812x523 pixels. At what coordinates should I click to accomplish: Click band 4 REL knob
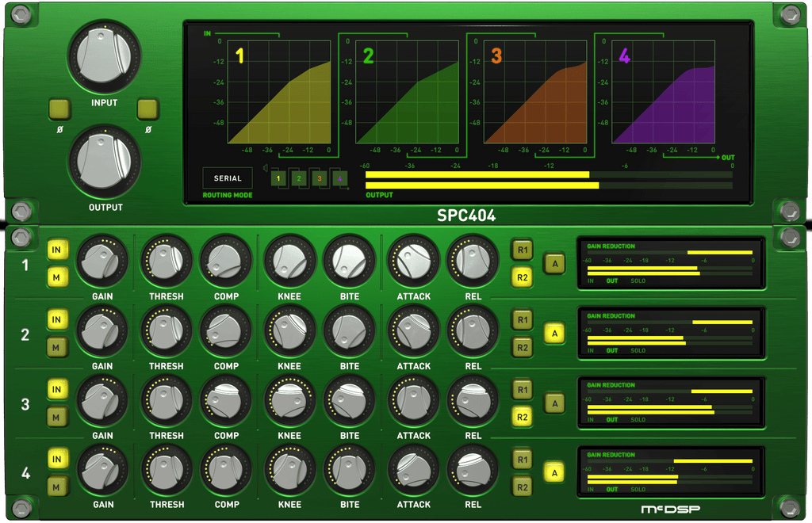click(473, 470)
